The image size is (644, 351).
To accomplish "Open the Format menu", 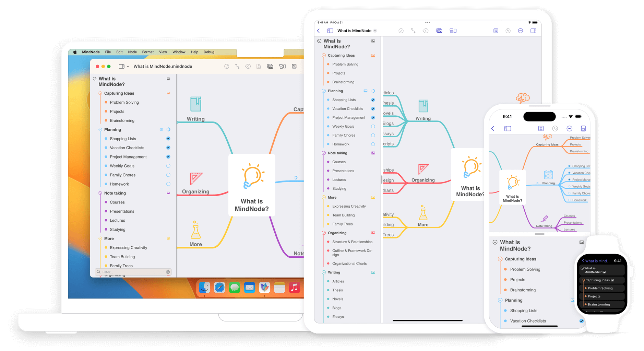I will tap(148, 52).
